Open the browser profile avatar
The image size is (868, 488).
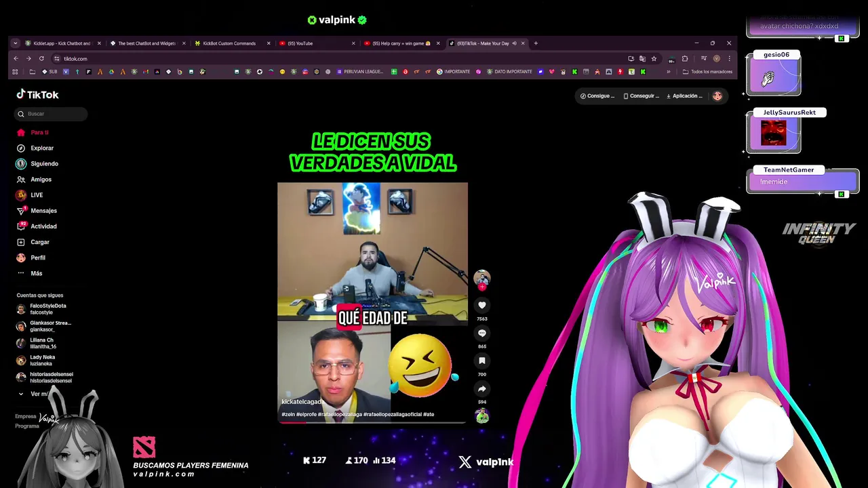[x=716, y=58]
